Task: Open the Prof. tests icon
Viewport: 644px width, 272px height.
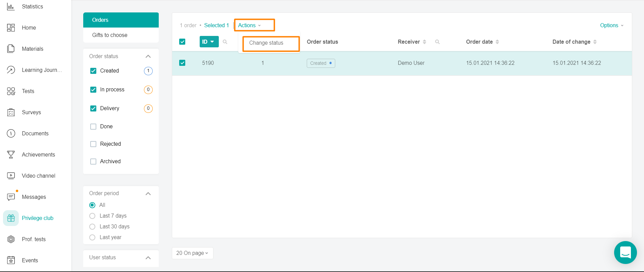Action: [x=11, y=239]
